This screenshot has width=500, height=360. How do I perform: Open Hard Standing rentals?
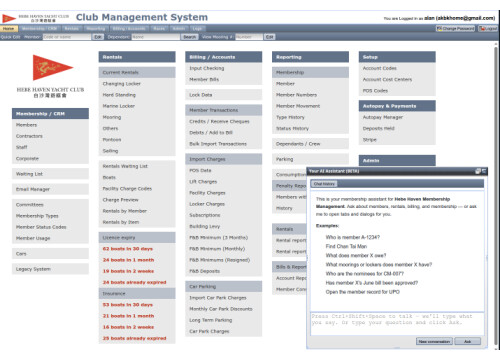(119, 95)
